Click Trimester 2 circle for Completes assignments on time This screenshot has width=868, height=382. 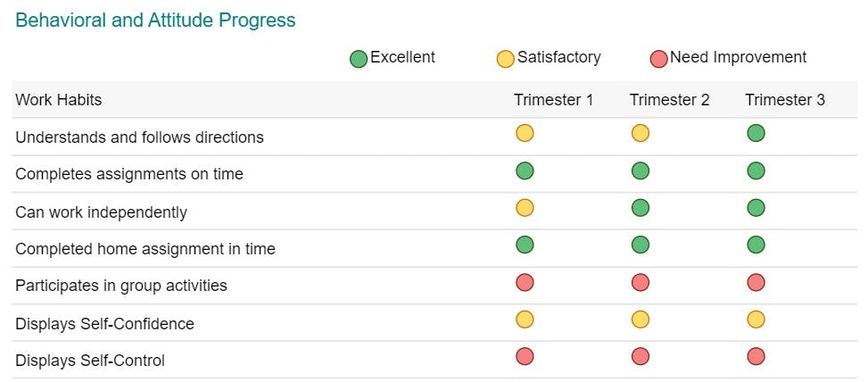point(641,170)
